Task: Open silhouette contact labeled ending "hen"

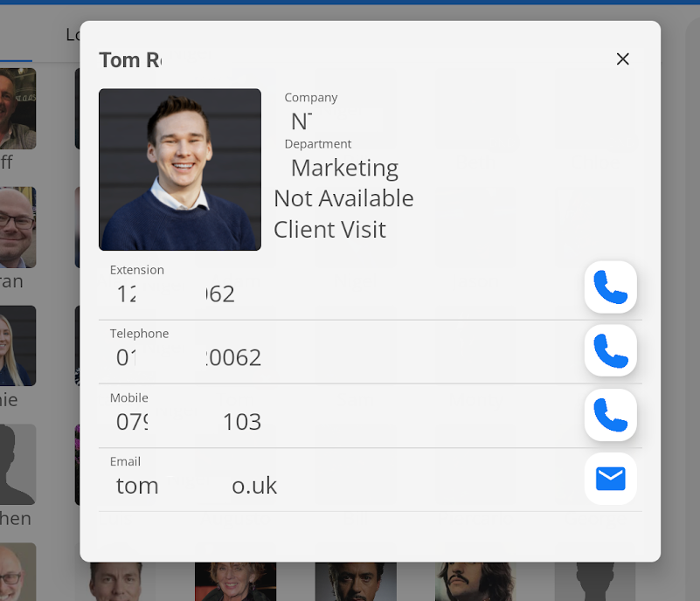Action: (x=17, y=466)
